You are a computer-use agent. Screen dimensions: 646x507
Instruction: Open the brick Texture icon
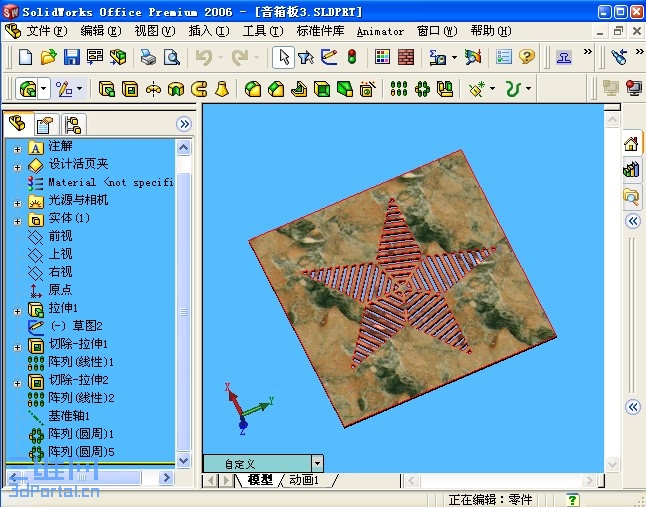click(x=406, y=57)
